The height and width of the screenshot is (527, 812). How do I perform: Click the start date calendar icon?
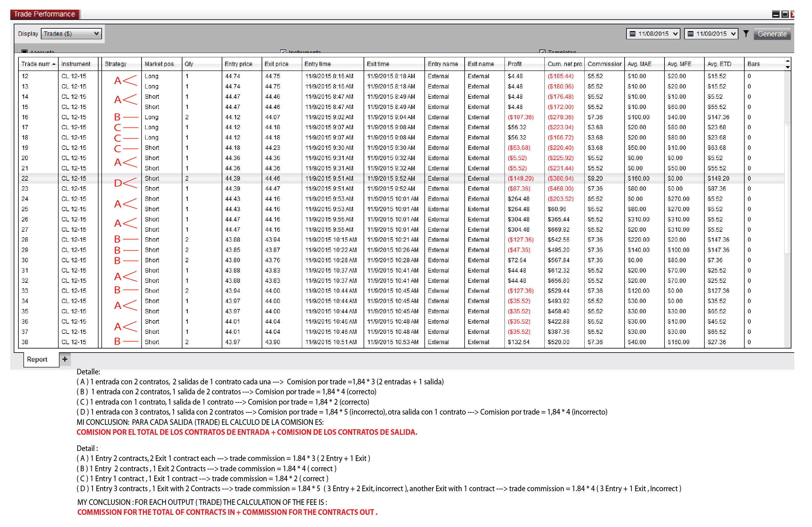point(632,34)
